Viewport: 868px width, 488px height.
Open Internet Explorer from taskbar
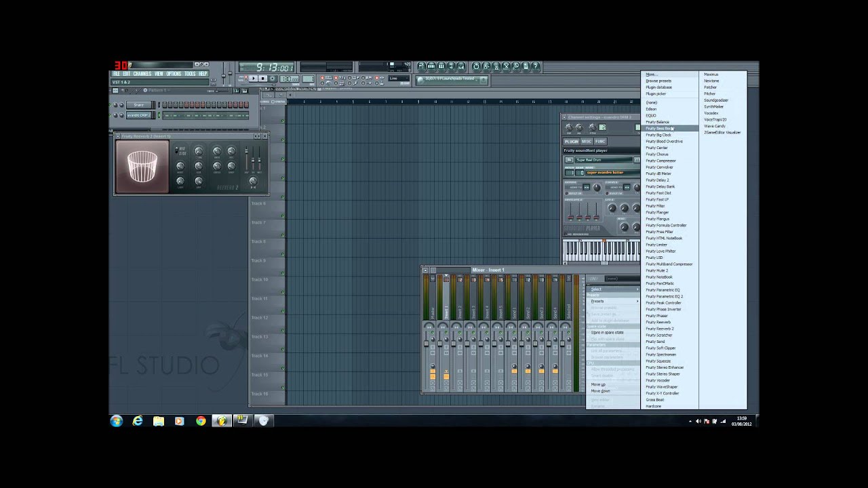click(x=138, y=421)
